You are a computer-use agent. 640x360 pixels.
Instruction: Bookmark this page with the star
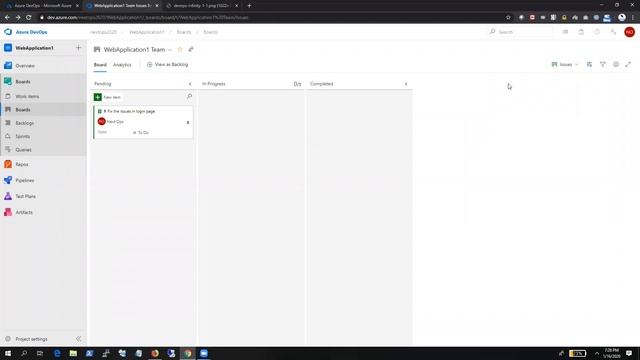(508, 18)
